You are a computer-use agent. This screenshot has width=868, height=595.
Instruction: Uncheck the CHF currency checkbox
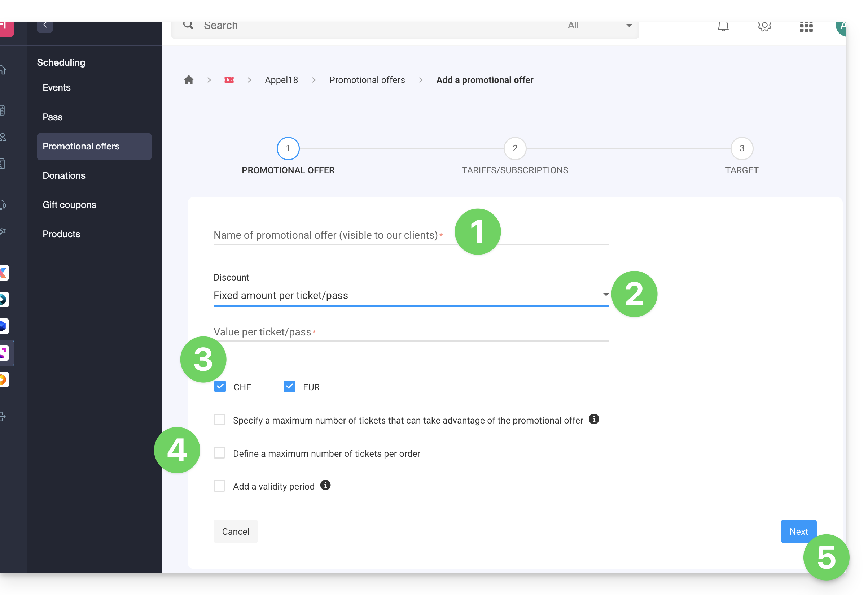220,386
